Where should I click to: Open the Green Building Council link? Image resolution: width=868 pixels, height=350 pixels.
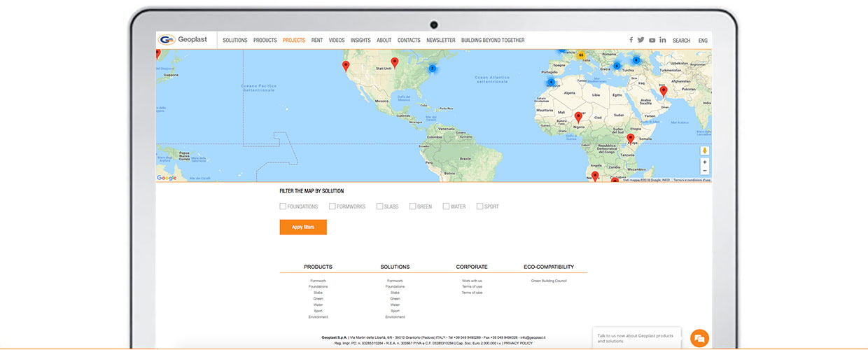pos(549,281)
